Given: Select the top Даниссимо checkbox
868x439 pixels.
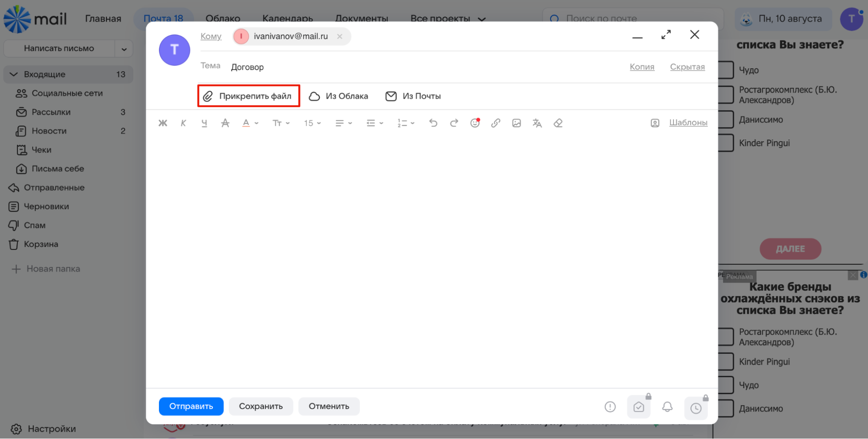Looking at the screenshot, I should click(x=726, y=120).
